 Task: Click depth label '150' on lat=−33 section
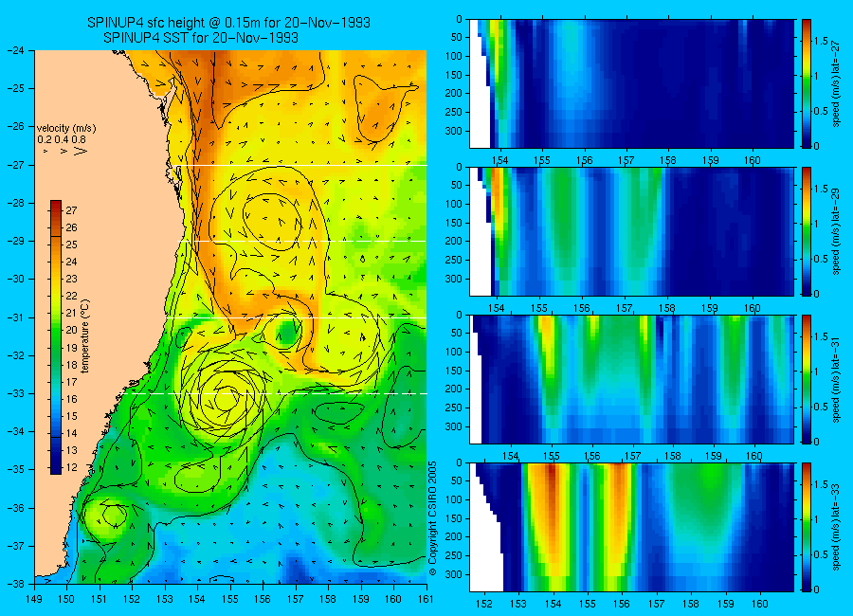coord(453,518)
